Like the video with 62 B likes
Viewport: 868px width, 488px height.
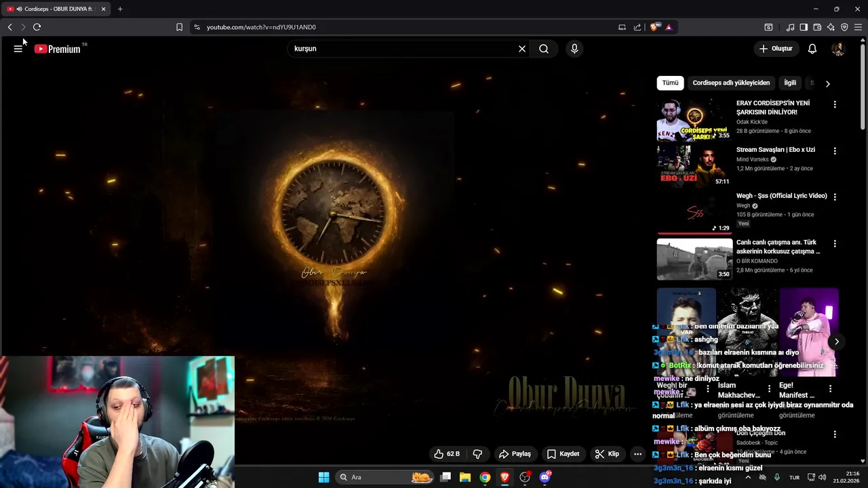(448, 454)
